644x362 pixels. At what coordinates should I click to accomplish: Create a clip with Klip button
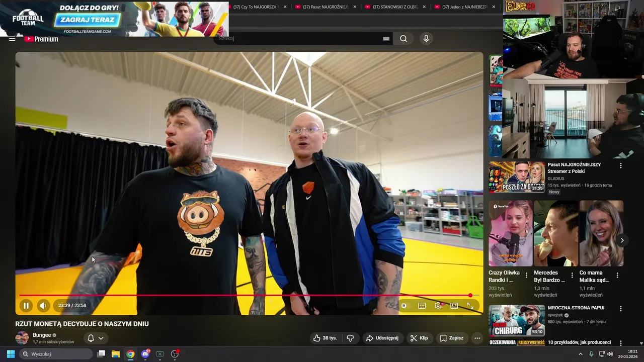(419, 338)
